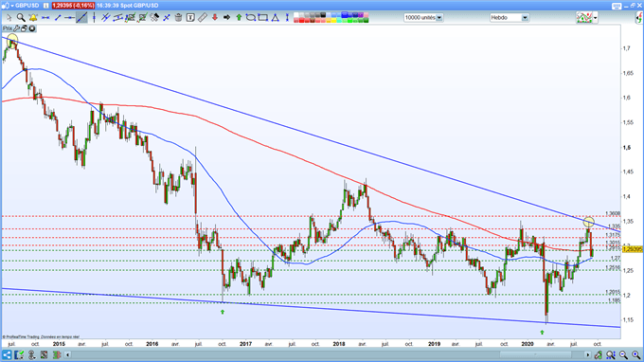644x362 pixels.
Task: Select the blue X cross marker tool
Action: (x=167, y=18)
